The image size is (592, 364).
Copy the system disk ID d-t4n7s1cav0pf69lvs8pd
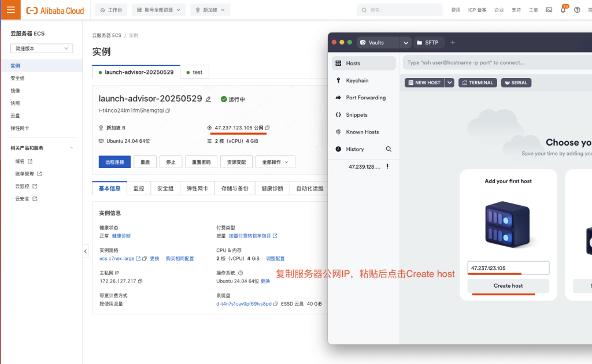click(275, 304)
